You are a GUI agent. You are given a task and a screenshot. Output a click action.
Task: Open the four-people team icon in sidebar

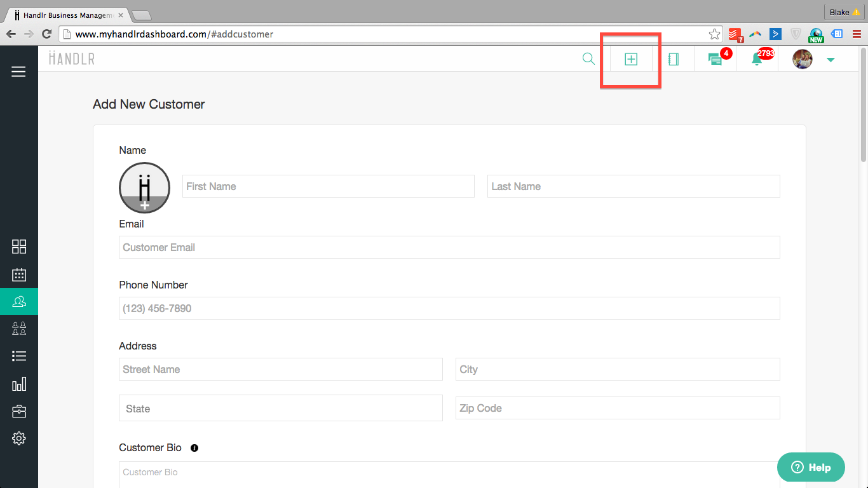(19, 329)
